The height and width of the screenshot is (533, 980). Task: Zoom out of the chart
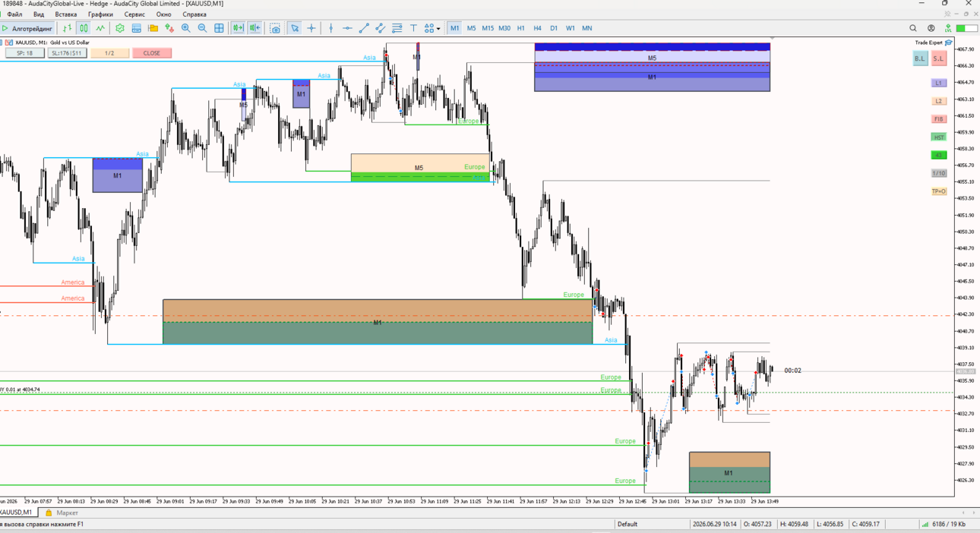[202, 28]
